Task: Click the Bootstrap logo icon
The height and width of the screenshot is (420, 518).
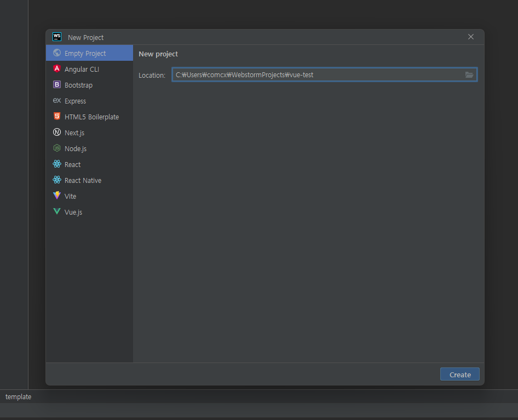Action: (57, 84)
